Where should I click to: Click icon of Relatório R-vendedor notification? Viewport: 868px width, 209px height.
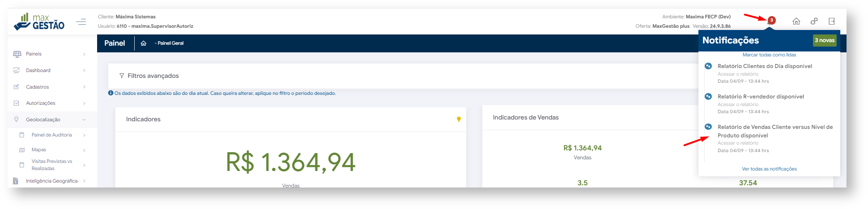(708, 97)
